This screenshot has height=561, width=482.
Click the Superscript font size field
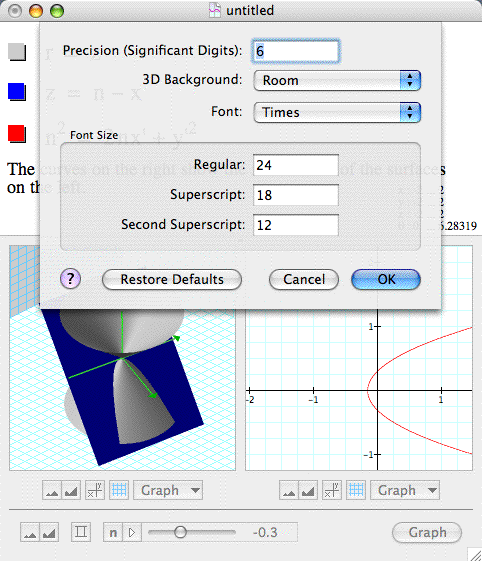point(296,195)
